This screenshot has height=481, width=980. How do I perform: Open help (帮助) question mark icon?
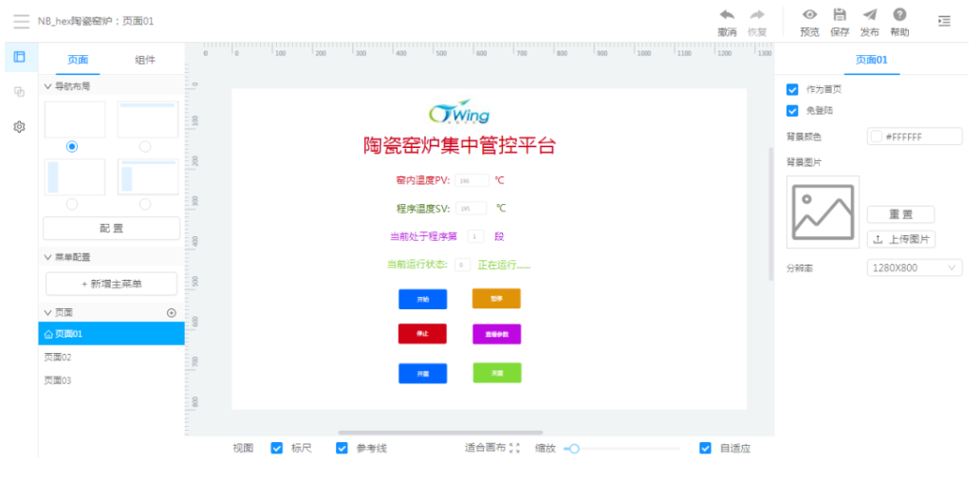pos(899,15)
